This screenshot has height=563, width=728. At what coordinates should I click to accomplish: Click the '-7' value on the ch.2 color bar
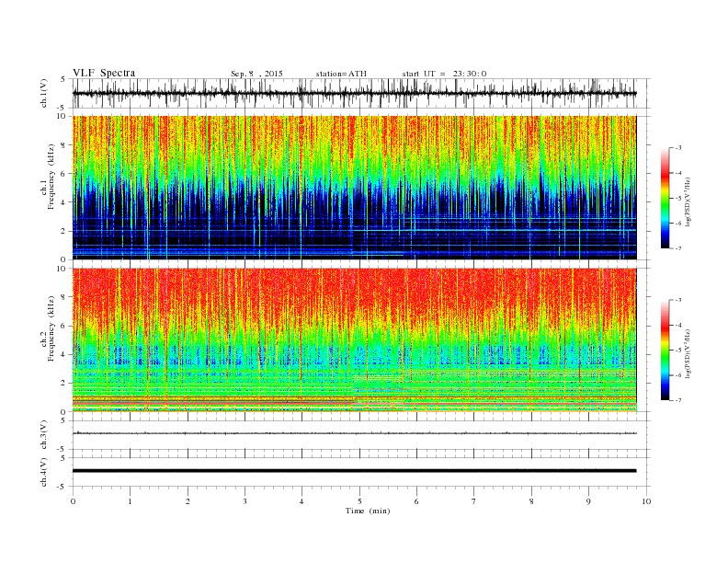click(678, 400)
